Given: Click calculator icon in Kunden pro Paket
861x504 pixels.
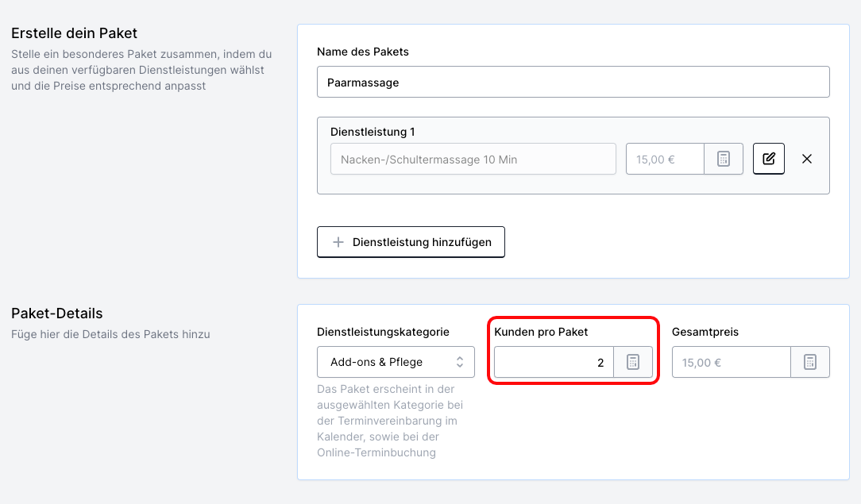Looking at the screenshot, I should click(632, 363).
